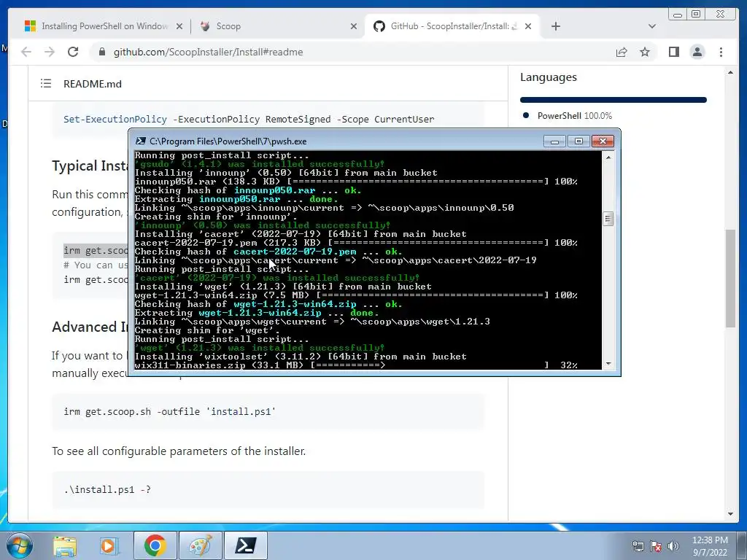This screenshot has height=560, width=747.
Task: Click the console scrollbar down arrow
Action: pyautogui.click(x=608, y=364)
